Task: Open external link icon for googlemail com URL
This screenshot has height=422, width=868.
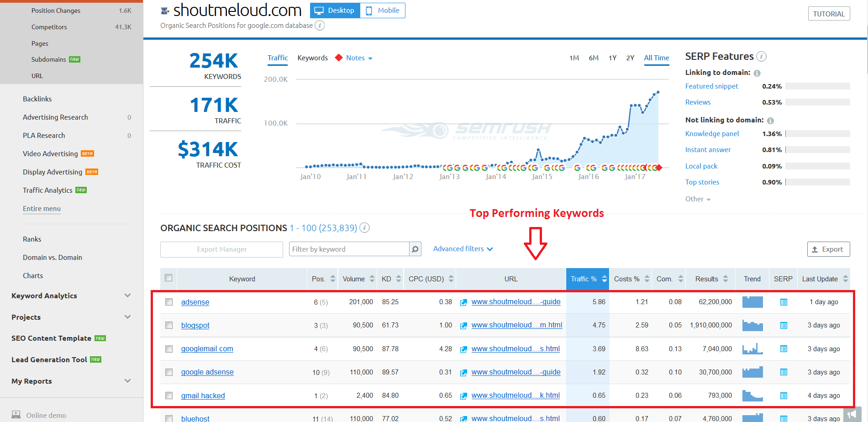Action: [x=463, y=349]
